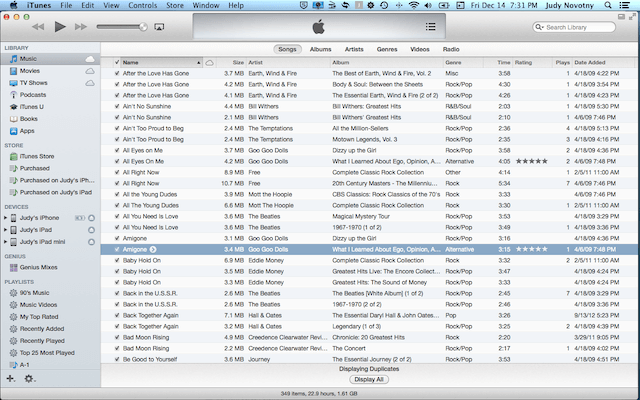Click the five-star rating of All Eyes On Me
The image size is (640, 400).
531,161
